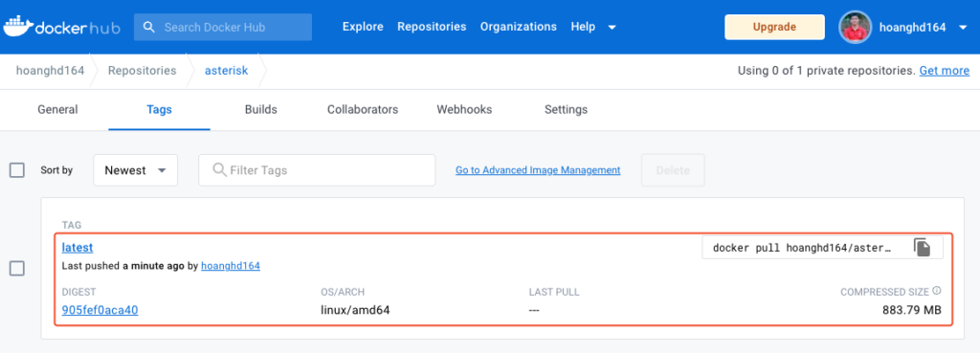Click the LAST PULL column label
The height and width of the screenshot is (353, 980).
[554, 292]
